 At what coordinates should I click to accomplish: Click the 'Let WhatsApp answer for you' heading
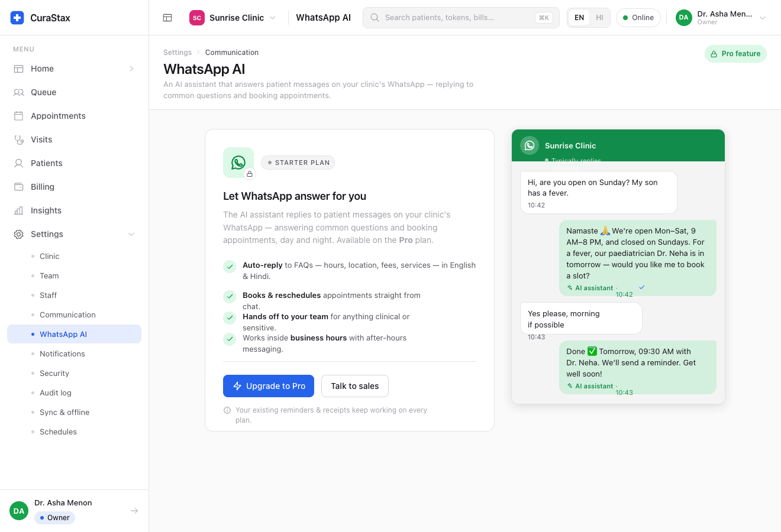click(295, 196)
